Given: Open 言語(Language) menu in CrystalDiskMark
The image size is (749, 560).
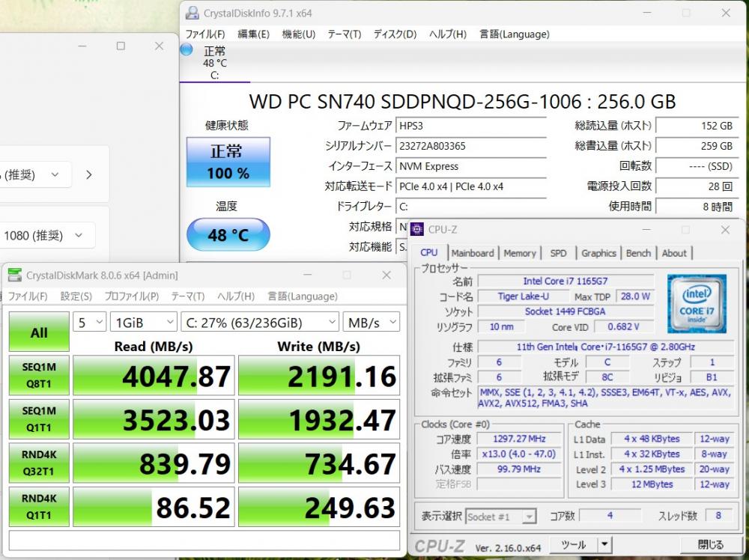Looking at the screenshot, I should (x=303, y=296).
